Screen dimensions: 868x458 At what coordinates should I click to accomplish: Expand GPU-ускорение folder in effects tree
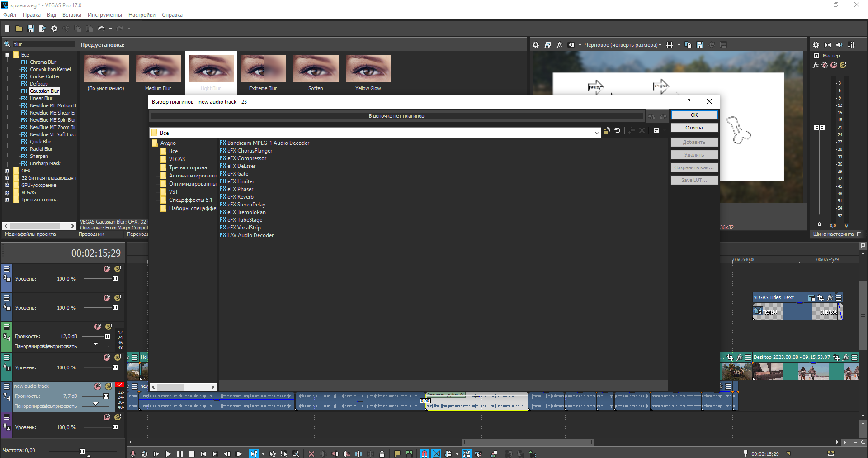tap(7, 185)
